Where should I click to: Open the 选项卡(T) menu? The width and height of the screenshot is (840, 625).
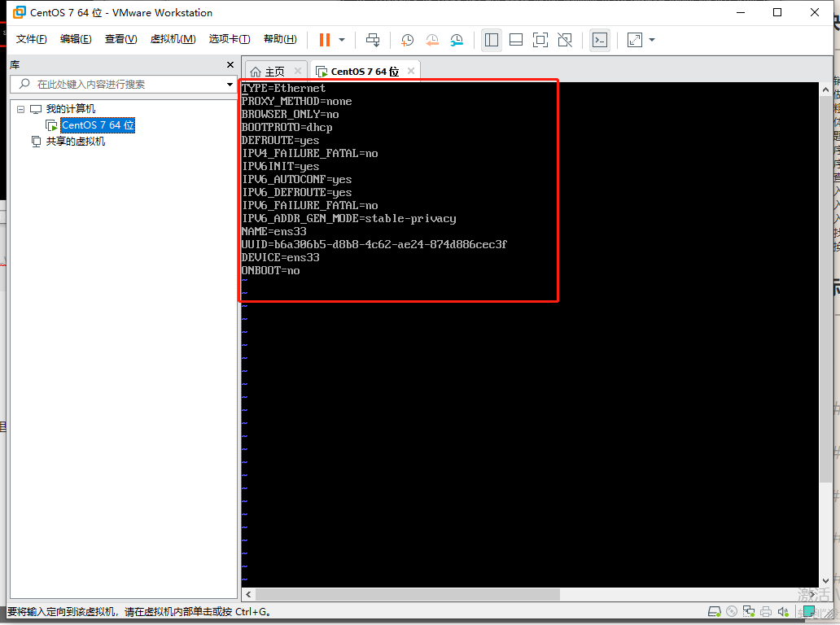click(x=230, y=39)
